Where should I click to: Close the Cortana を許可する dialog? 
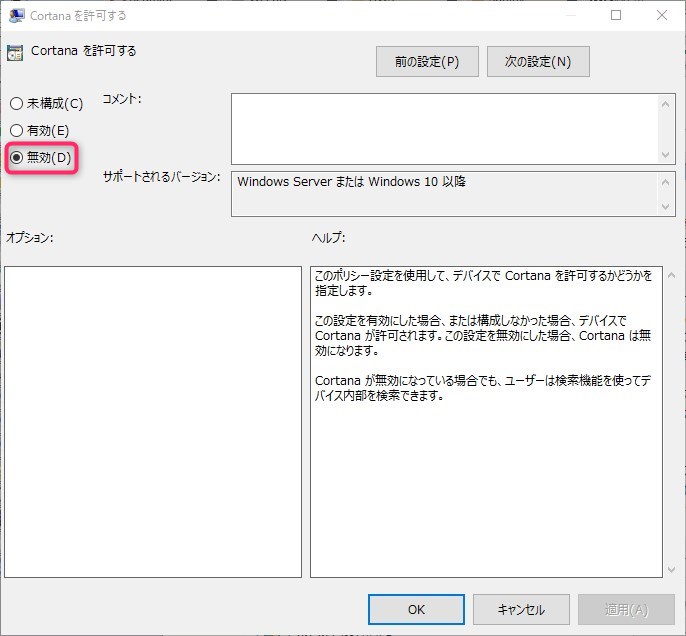[x=662, y=15]
